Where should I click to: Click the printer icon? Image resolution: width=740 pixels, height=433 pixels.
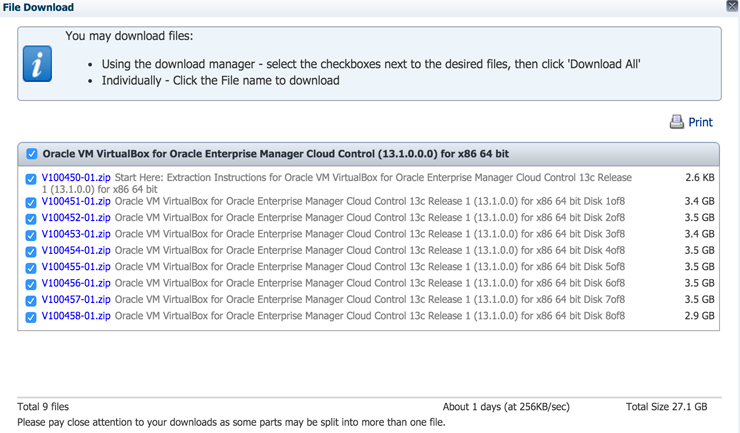(x=677, y=122)
